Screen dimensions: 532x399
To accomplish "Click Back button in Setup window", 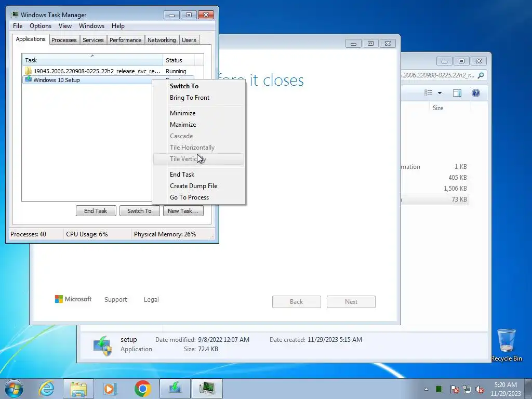I will click(297, 302).
